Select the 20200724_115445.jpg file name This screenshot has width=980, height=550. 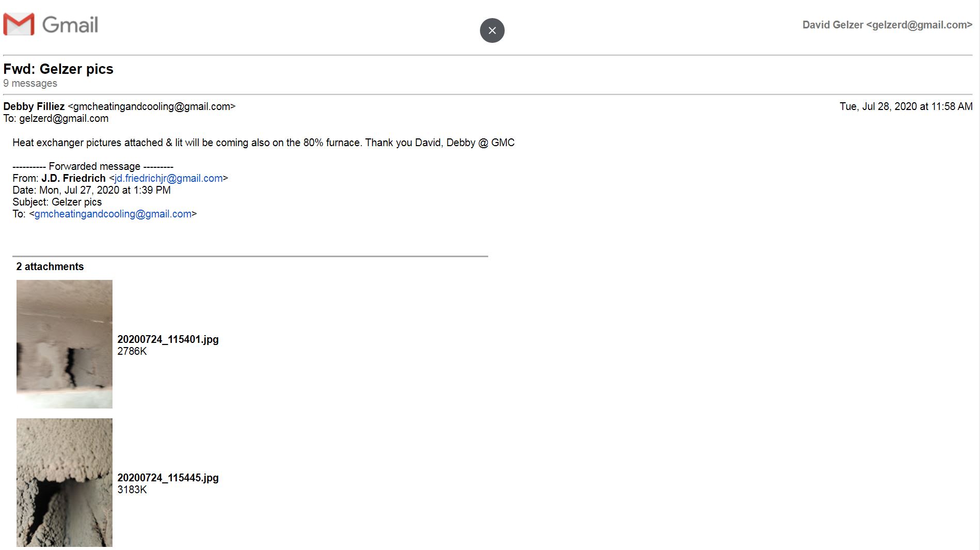pos(168,478)
